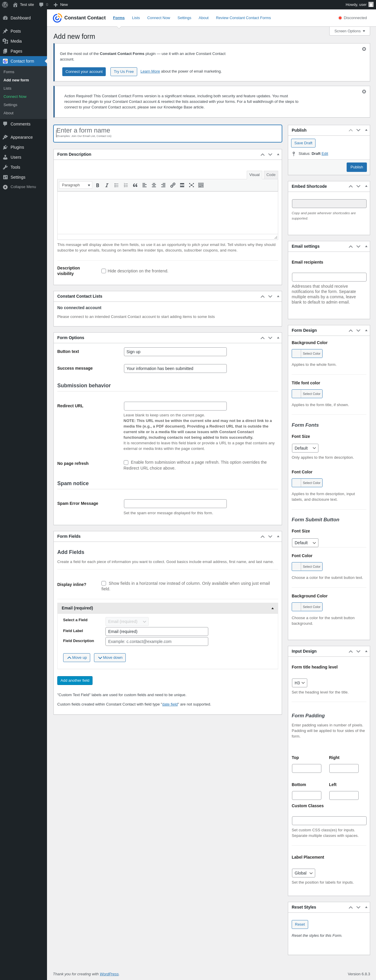Insert a Read More tag
376x980 pixels.
[182, 185]
